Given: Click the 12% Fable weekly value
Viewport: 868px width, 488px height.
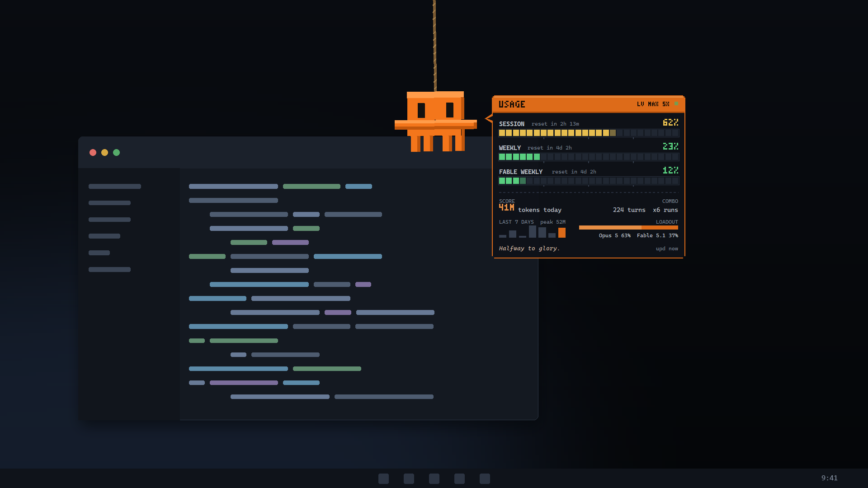Looking at the screenshot, I should pyautogui.click(x=670, y=170).
